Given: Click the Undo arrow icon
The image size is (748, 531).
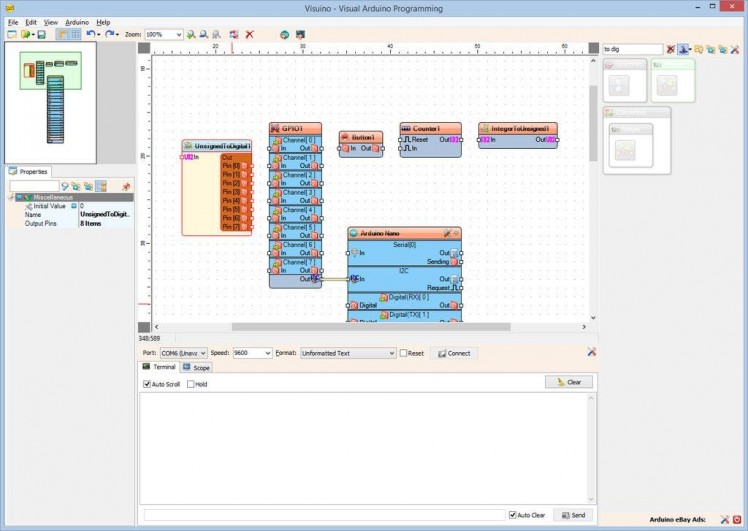Looking at the screenshot, I should click(x=90, y=34).
